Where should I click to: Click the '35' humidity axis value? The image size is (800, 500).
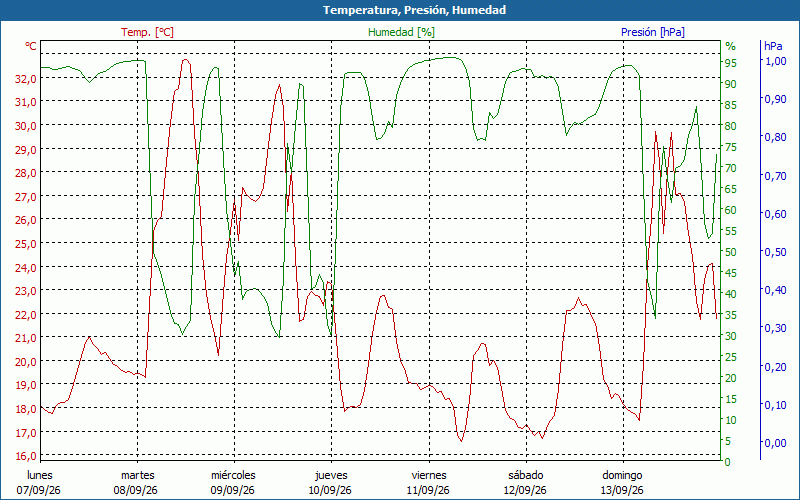(731, 316)
